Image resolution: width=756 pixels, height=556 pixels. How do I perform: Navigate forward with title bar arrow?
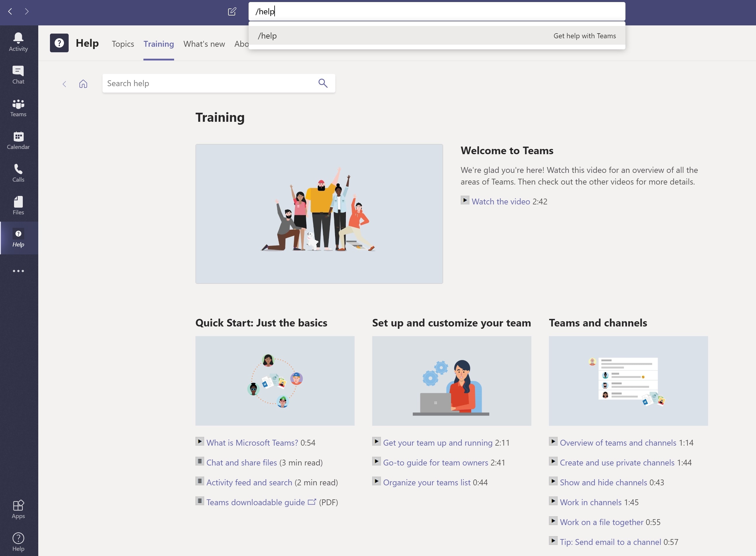pos(27,11)
